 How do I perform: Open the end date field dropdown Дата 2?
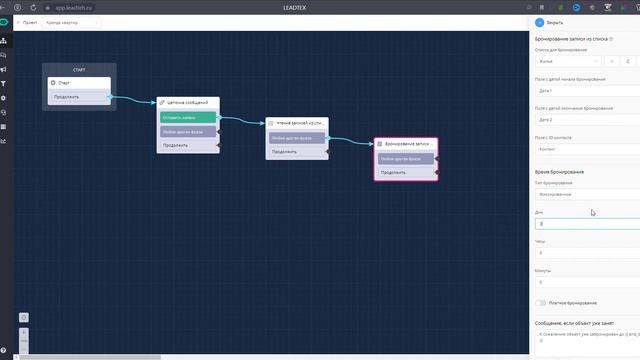(x=587, y=120)
